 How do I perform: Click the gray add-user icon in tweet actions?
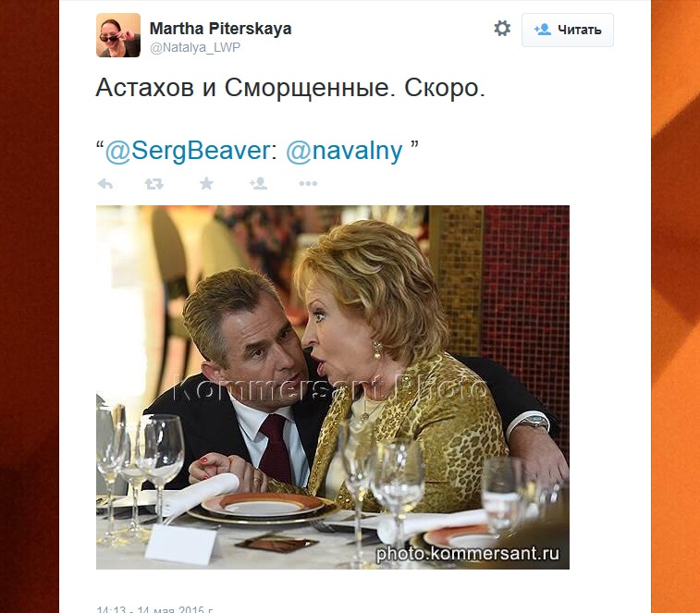(259, 183)
